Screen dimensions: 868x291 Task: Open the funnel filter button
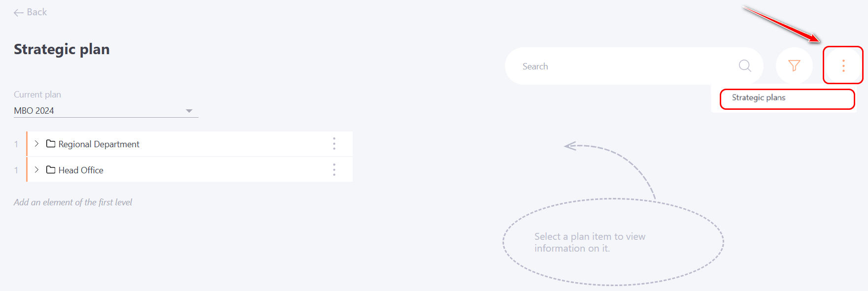click(794, 65)
